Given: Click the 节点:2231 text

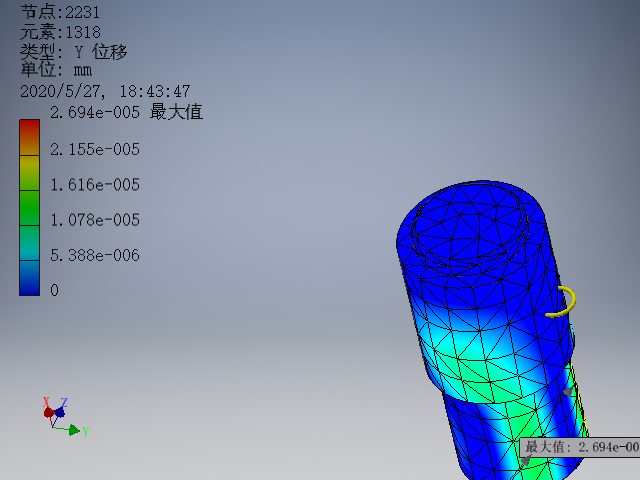Looking at the screenshot, I should (60, 12).
